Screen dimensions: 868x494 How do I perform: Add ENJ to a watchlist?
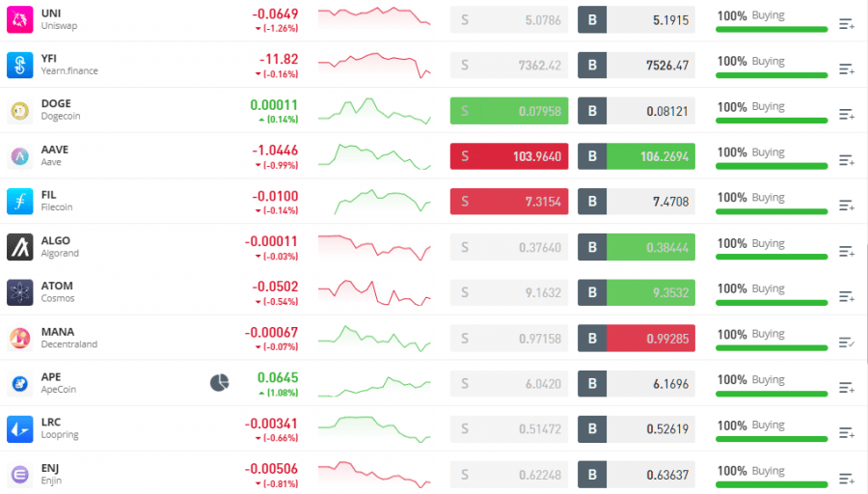point(847,479)
